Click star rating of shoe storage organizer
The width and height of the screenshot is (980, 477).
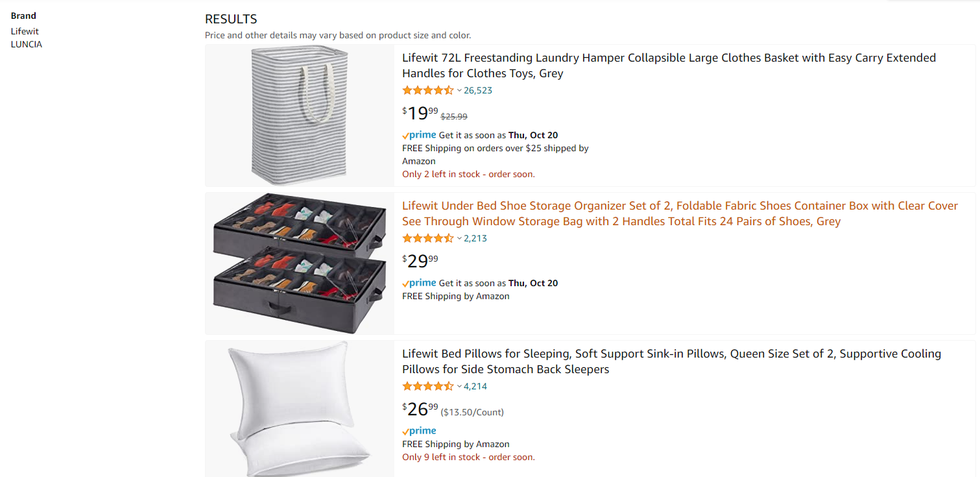click(428, 238)
